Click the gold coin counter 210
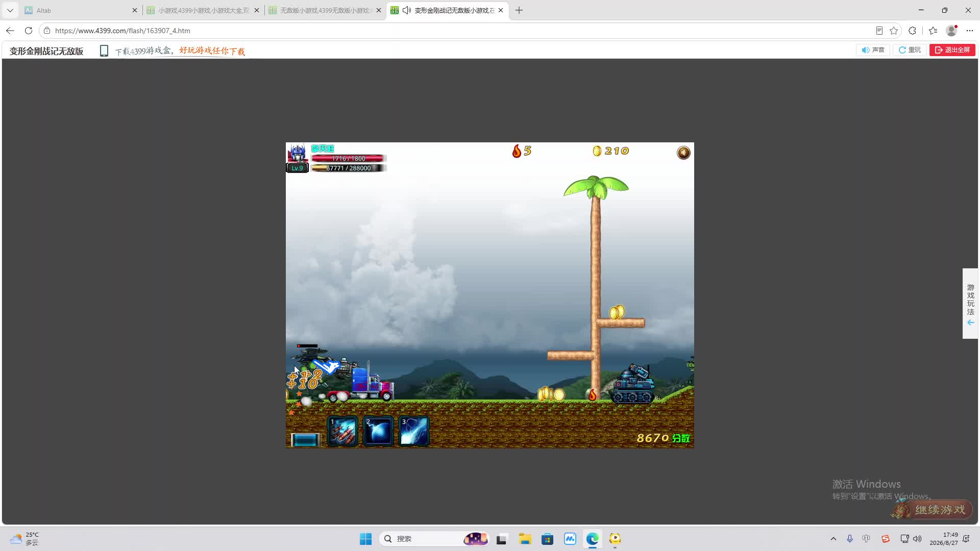This screenshot has width=980, height=551. (611, 151)
